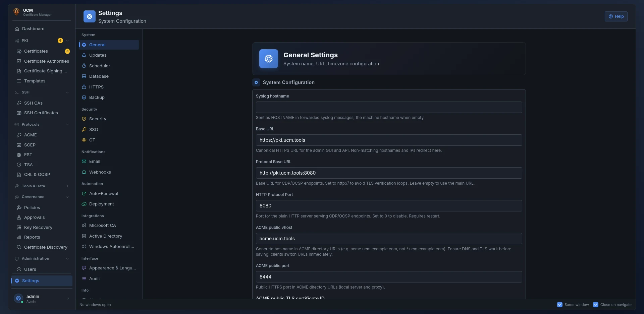Click the Updates rocket icon
The width and height of the screenshot is (644, 314).
(x=84, y=55)
